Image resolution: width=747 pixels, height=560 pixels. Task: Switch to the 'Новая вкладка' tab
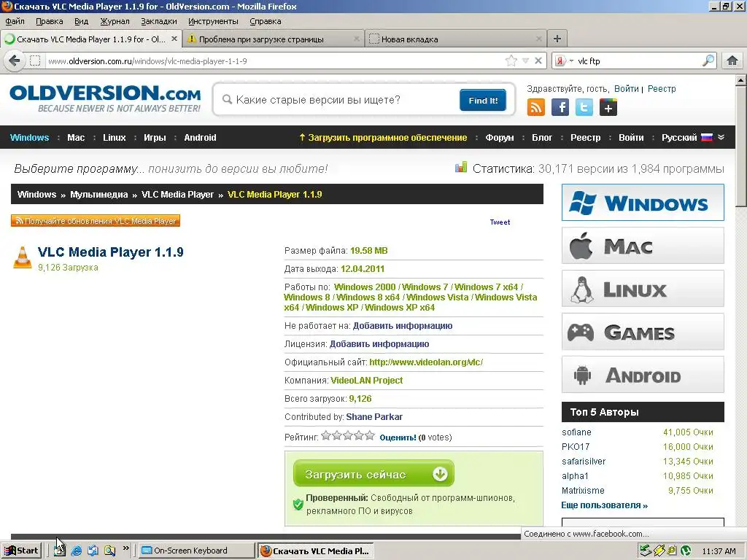[x=454, y=39]
